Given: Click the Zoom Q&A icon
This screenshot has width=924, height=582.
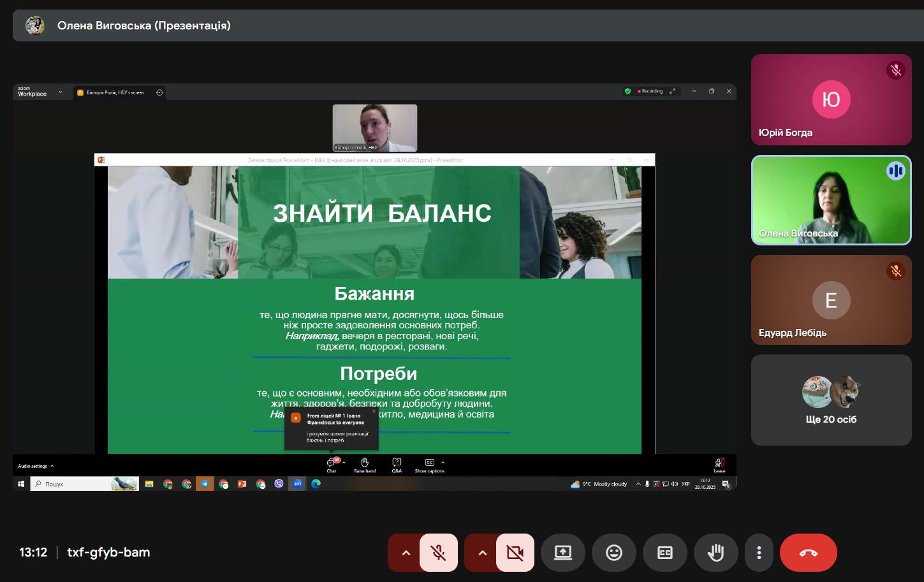Looking at the screenshot, I should 397,464.
